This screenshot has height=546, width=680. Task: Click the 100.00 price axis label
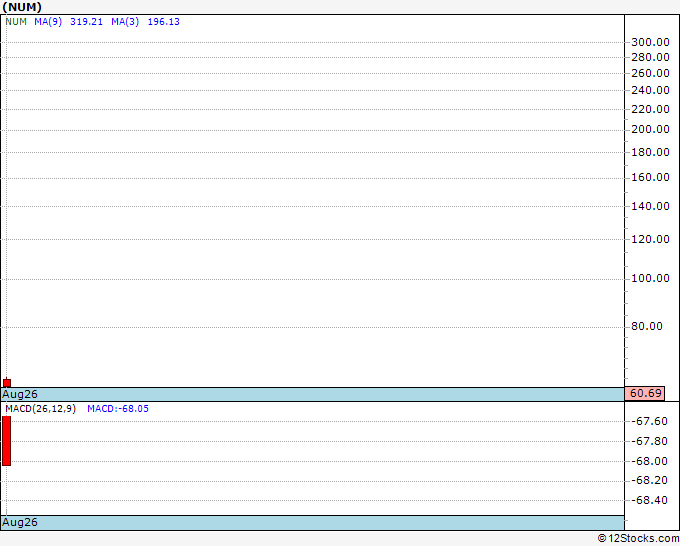click(650, 278)
